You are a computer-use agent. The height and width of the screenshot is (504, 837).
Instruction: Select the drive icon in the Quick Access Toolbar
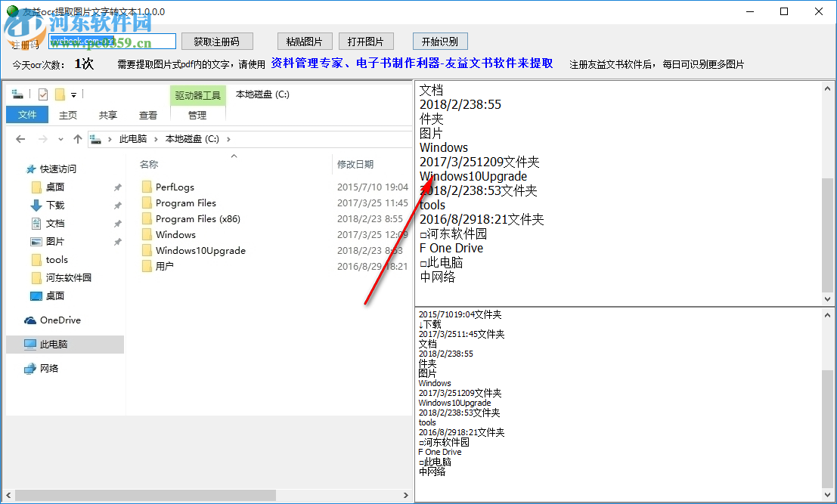pyautogui.click(x=17, y=93)
